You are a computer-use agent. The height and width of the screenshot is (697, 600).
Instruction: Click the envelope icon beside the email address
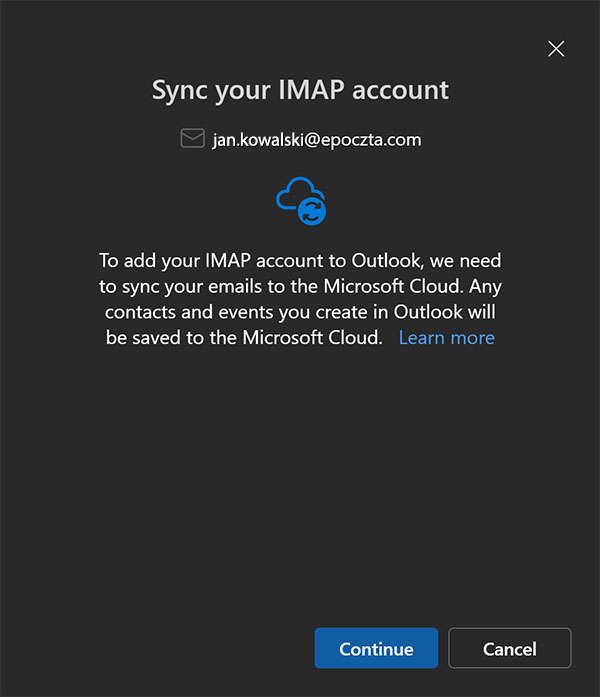192,139
